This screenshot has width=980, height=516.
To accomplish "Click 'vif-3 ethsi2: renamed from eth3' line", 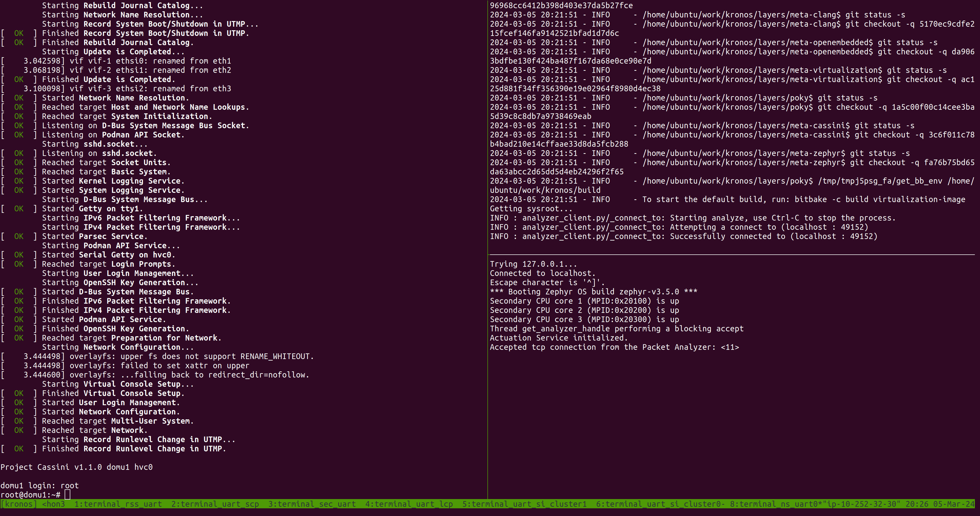I will 116,88.
